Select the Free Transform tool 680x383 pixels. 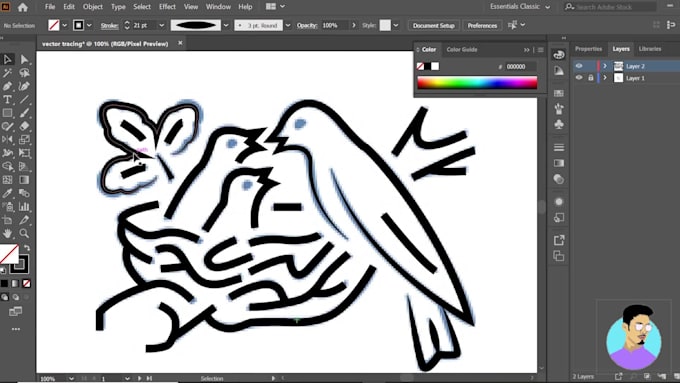click(x=24, y=153)
